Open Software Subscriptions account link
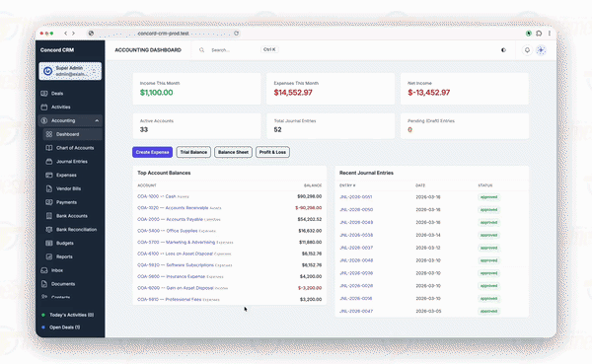Image resolution: width=592 pixels, height=364 pixels. coord(176,265)
